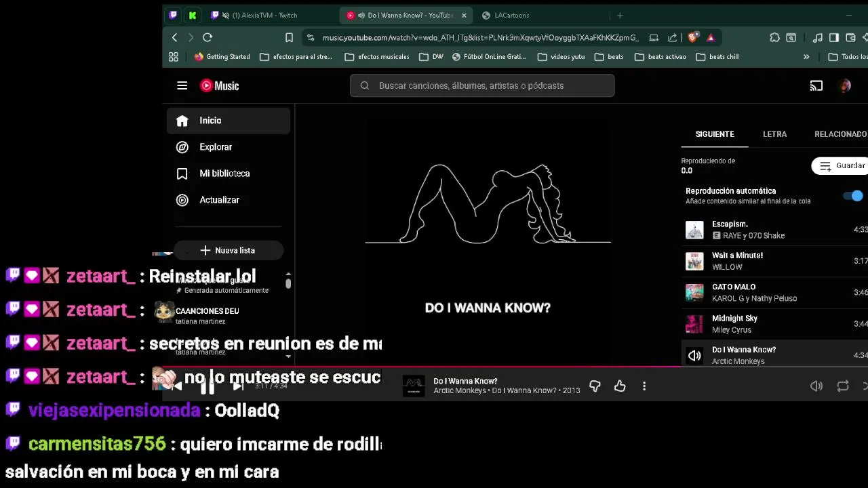This screenshot has height=488, width=868.
Task: Open the account avatar menu
Action: point(845,85)
